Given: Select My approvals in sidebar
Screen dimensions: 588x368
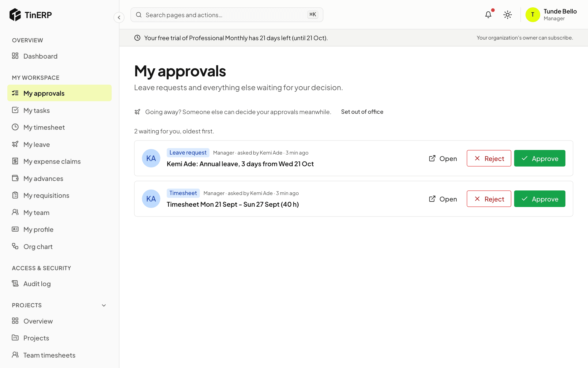Looking at the screenshot, I should [59, 93].
